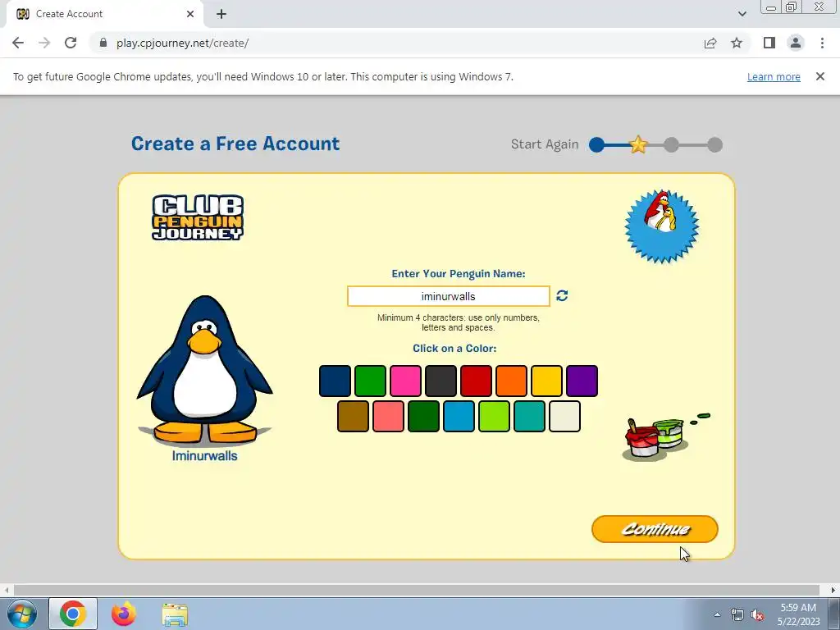Close the Create Account tab
This screenshot has height=630, width=840.
click(190, 14)
